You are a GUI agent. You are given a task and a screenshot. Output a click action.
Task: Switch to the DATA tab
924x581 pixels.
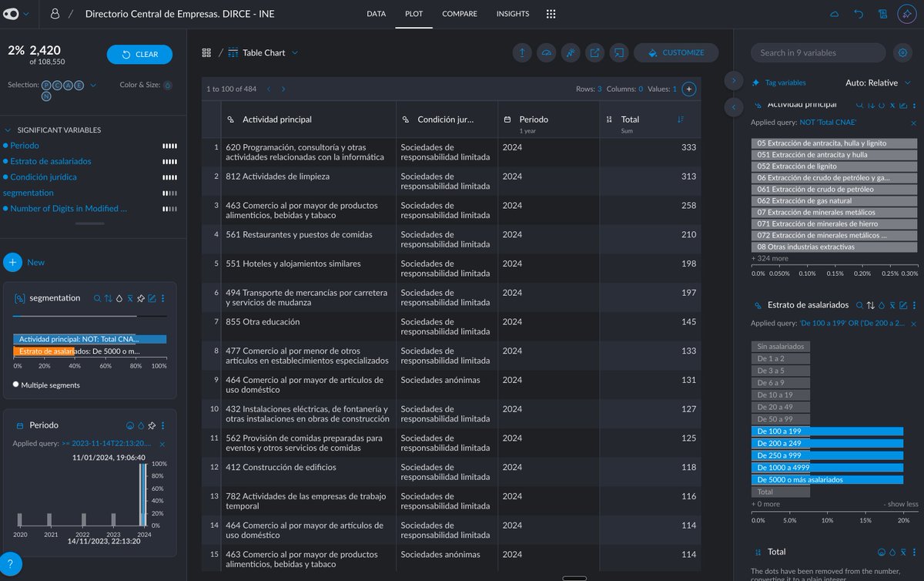point(376,14)
